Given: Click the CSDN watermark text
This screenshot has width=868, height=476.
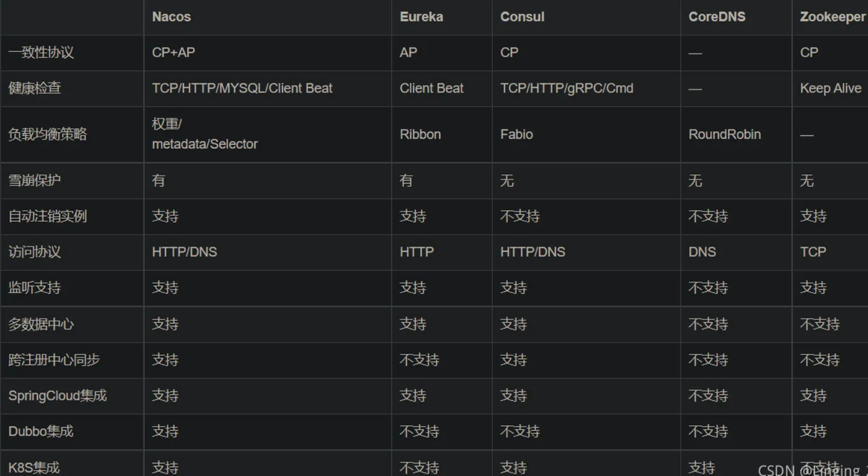Looking at the screenshot, I should click(x=806, y=469).
